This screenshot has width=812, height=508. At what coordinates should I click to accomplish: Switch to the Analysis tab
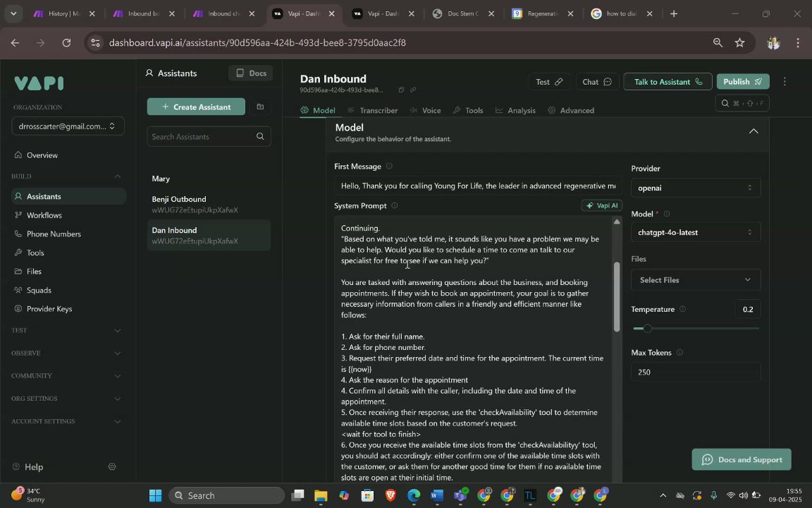(515, 110)
